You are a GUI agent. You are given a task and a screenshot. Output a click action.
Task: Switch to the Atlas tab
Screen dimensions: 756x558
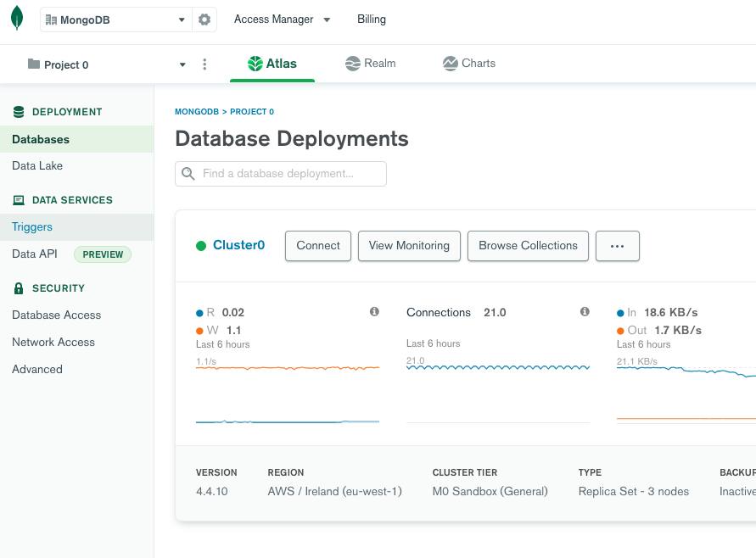tap(272, 64)
